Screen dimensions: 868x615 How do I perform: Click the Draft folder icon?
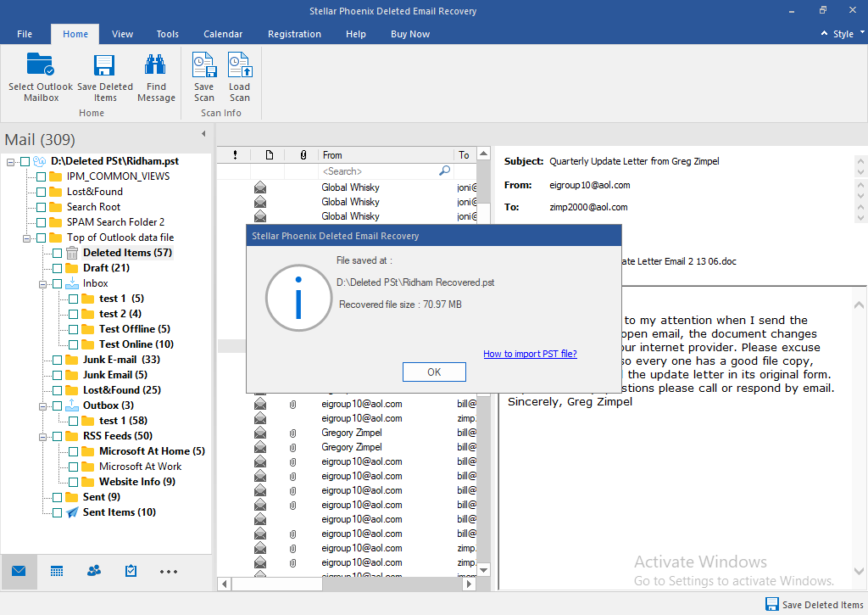tap(72, 268)
